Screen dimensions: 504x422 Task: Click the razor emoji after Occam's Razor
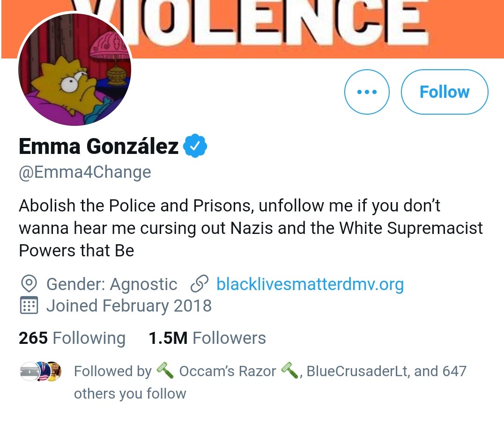(289, 371)
